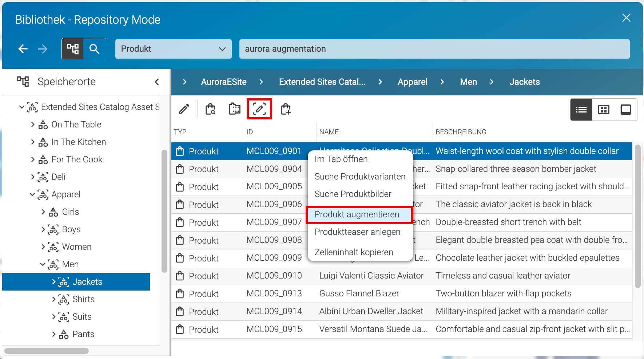The image size is (644, 359).
Task: Go forward with the right arrow
Action: 43,49
